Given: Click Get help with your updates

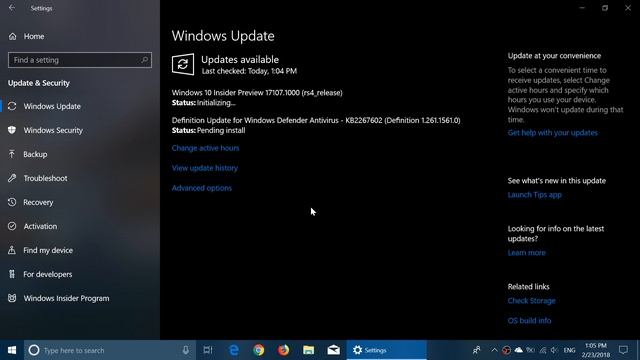Looking at the screenshot, I should click(552, 133).
